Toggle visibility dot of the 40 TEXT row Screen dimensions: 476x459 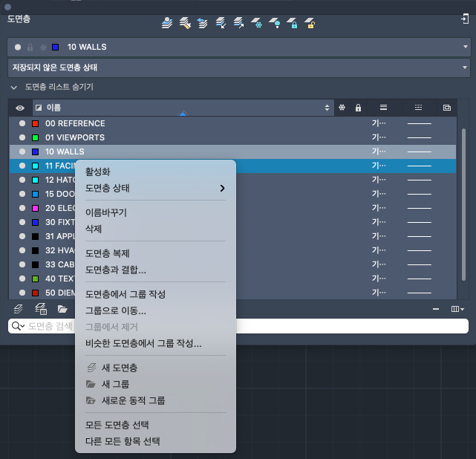click(x=22, y=279)
